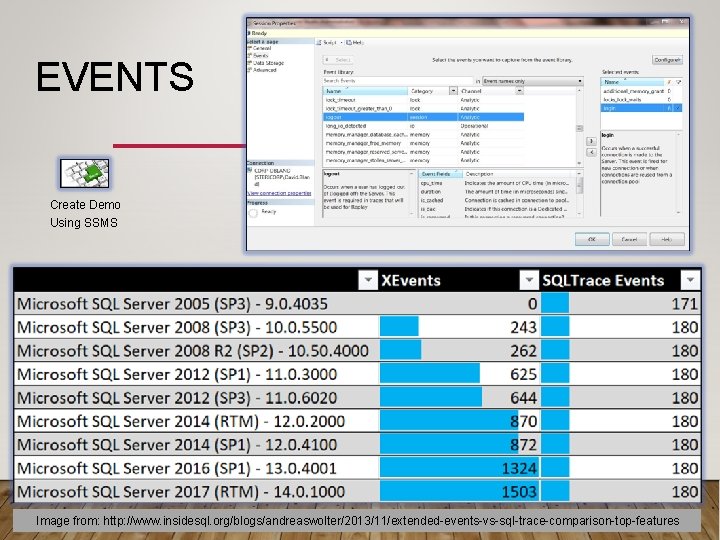Image resolution: width=720 pixels, height=540 pixels.
Task: Click the Create Demo Using SSMS thumbnail
Action: click(x=85, y=173)
